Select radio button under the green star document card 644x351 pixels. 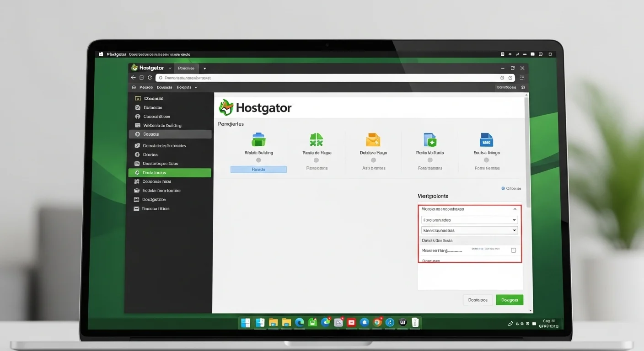[x=430, y=160]
